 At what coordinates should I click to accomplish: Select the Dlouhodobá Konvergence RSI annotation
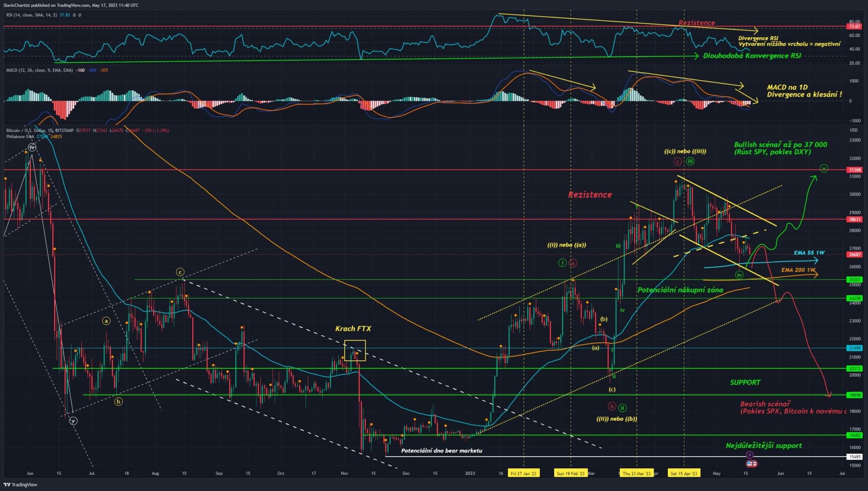click(752, 56)
